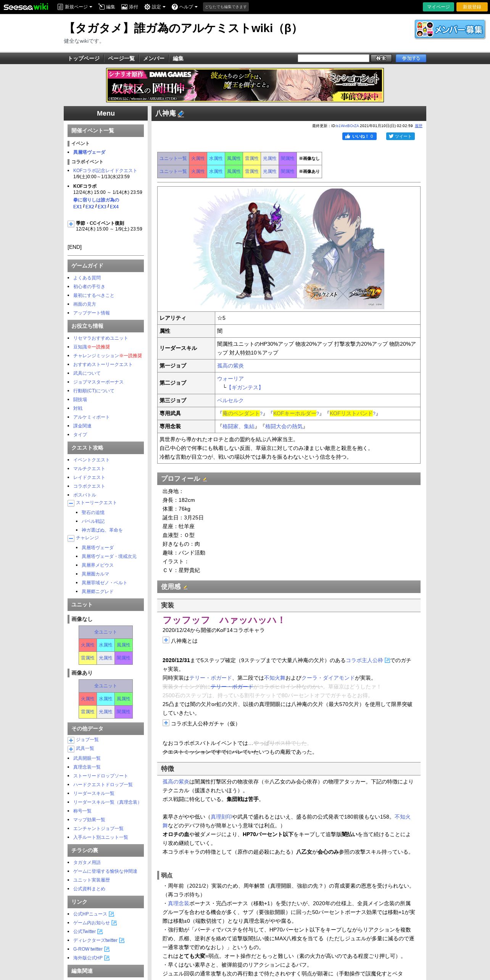
Task: Open ユニット実装履歴 in チラシの裏
Action: pos(92,880)
